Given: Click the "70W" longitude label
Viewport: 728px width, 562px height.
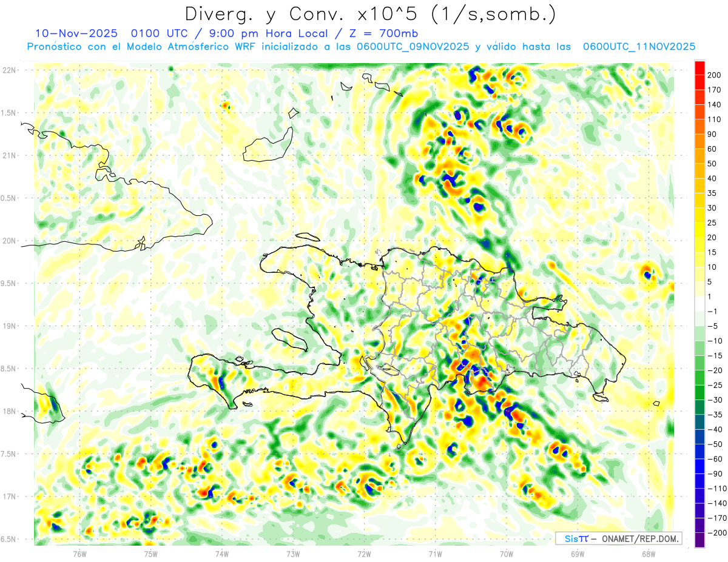Looking at the screenshot, I should coord(506,554).
